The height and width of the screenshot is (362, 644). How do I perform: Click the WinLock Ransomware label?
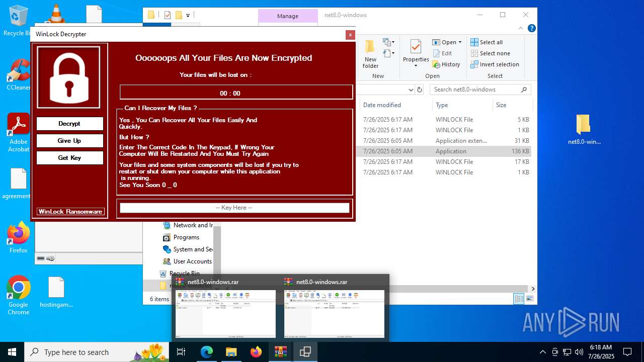pos(70,212)
